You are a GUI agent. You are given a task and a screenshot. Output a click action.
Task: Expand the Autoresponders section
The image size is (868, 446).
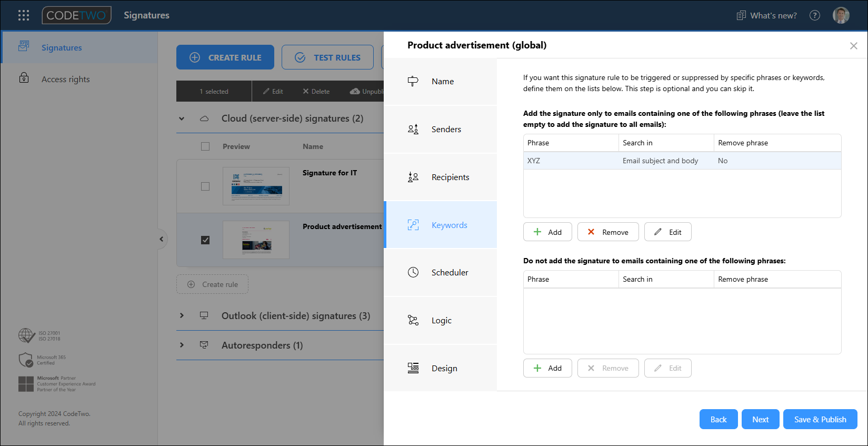tap(182, 345)
